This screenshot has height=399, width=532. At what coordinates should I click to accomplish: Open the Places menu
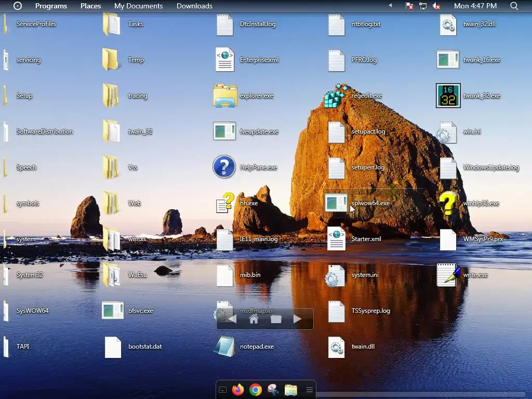coord(90,6)
